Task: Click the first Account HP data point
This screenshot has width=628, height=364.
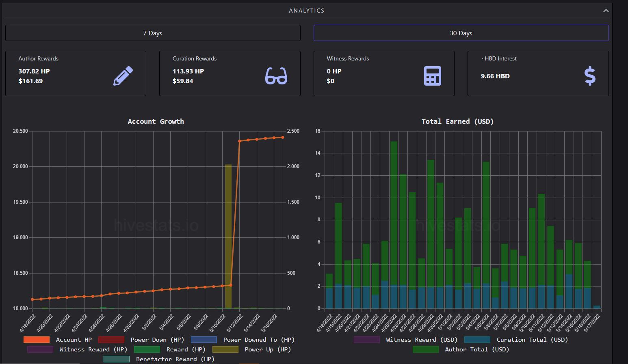Action: [x=32, y=299]
